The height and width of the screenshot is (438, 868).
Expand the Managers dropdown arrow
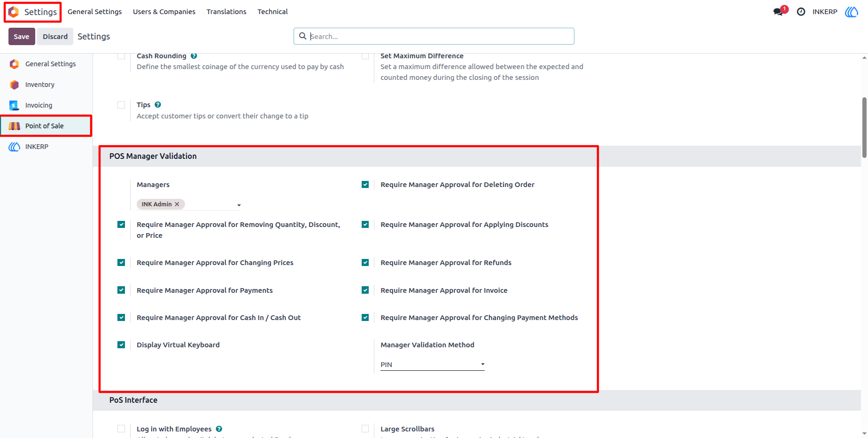click(x=239, y=205)
